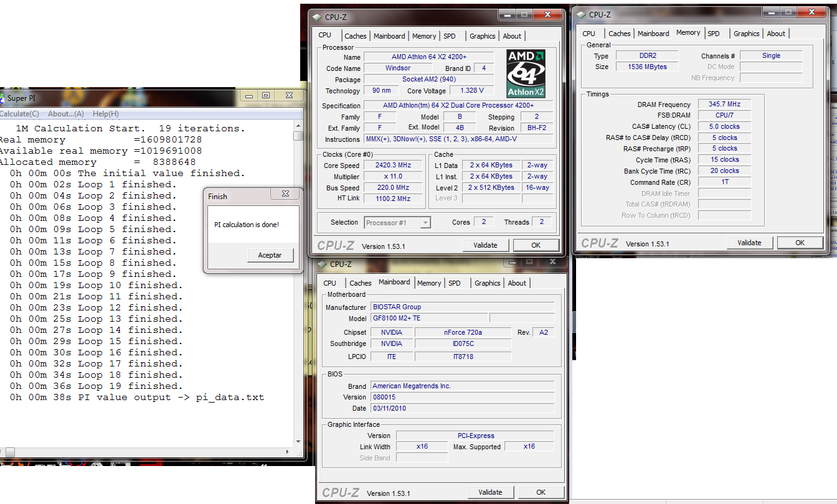This screenshot has width=837, height=504.
Task: Click Validate in the CPU tab window
Action: (x=486, y=245)
